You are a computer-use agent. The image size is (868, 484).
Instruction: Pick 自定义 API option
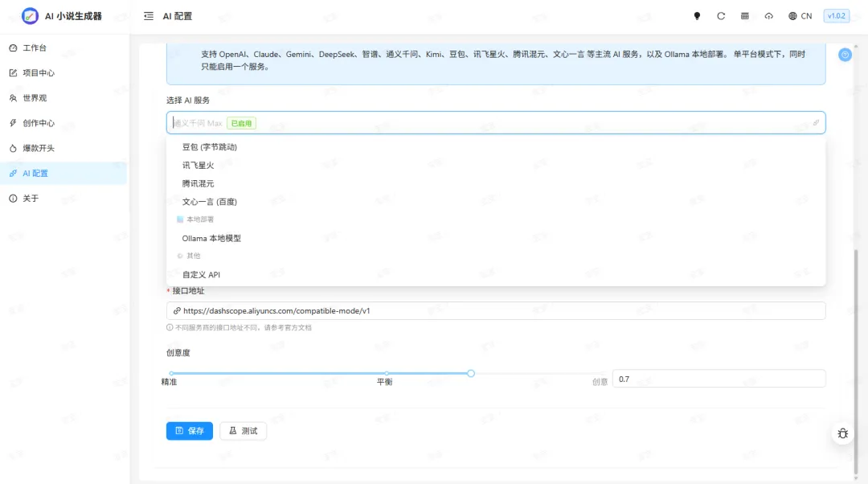tap(495, 275)
